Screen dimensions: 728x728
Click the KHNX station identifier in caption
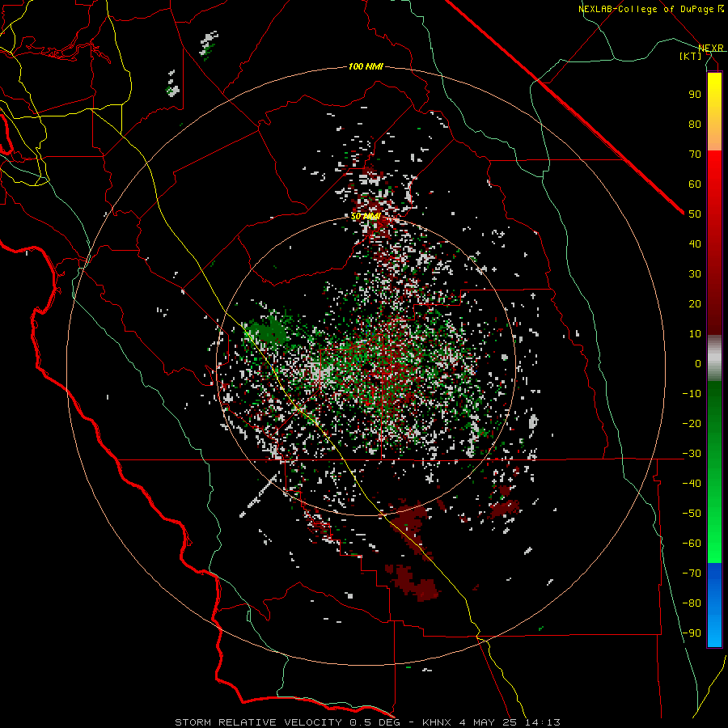[x=438, y=722]
